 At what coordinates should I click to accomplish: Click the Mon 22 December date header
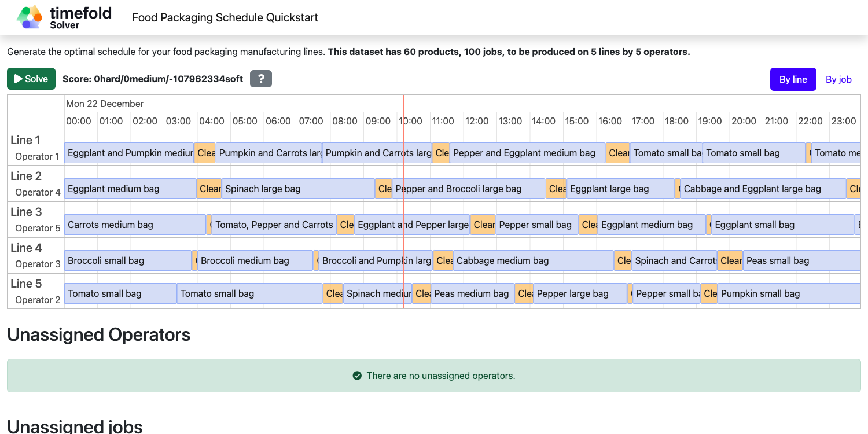point(105,104)
